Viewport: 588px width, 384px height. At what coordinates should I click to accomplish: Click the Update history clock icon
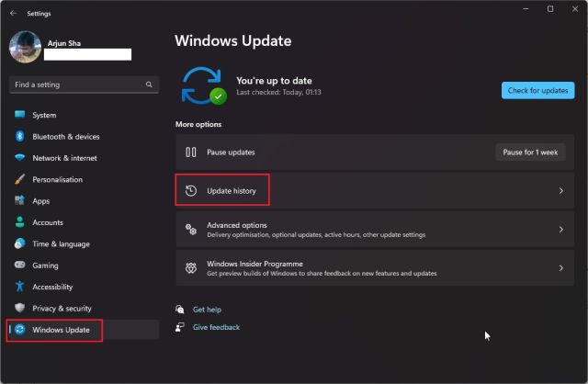point(191,191)
